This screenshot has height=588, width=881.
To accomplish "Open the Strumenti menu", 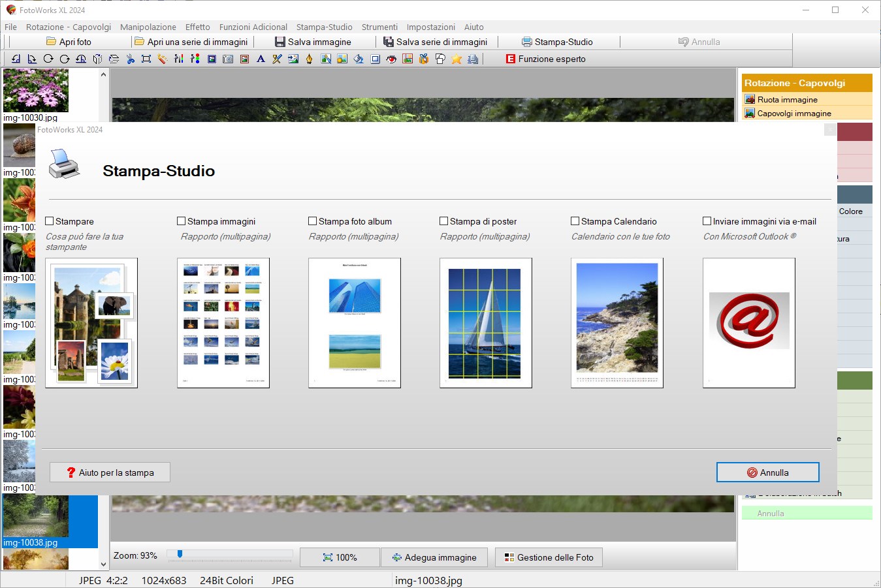I will (379, 27).
